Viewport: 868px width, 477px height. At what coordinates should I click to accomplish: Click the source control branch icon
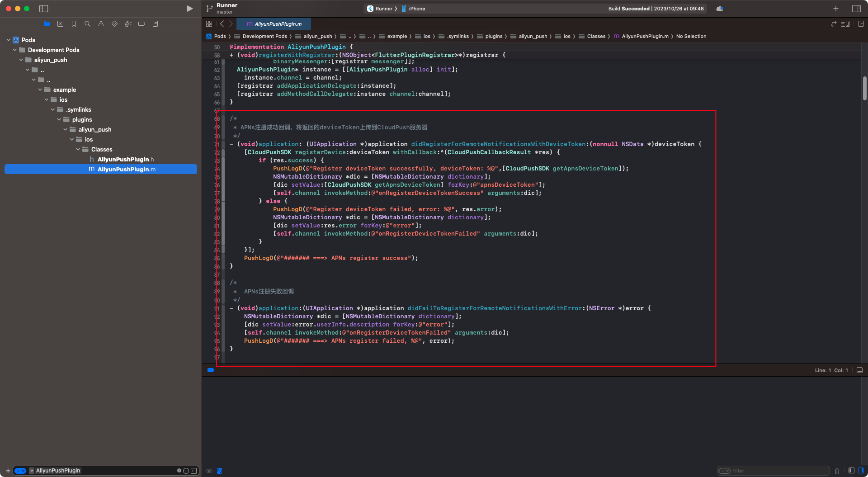point(209,9)
